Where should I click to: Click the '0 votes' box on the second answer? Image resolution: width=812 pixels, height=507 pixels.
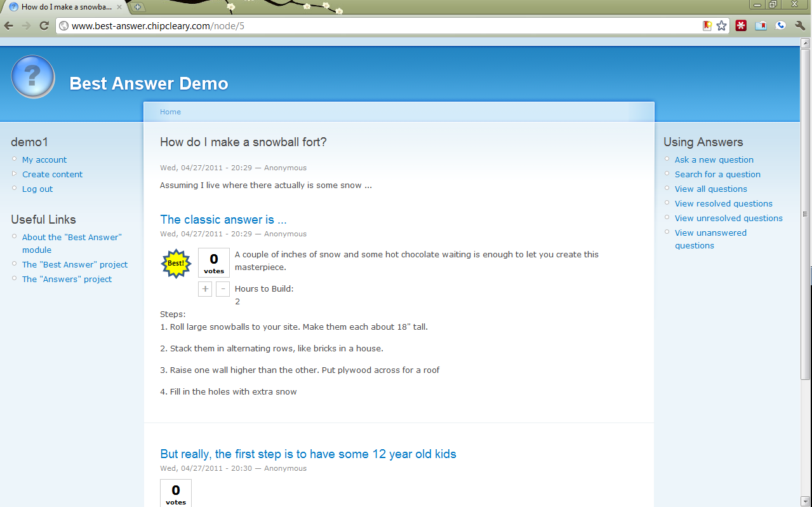175,493
